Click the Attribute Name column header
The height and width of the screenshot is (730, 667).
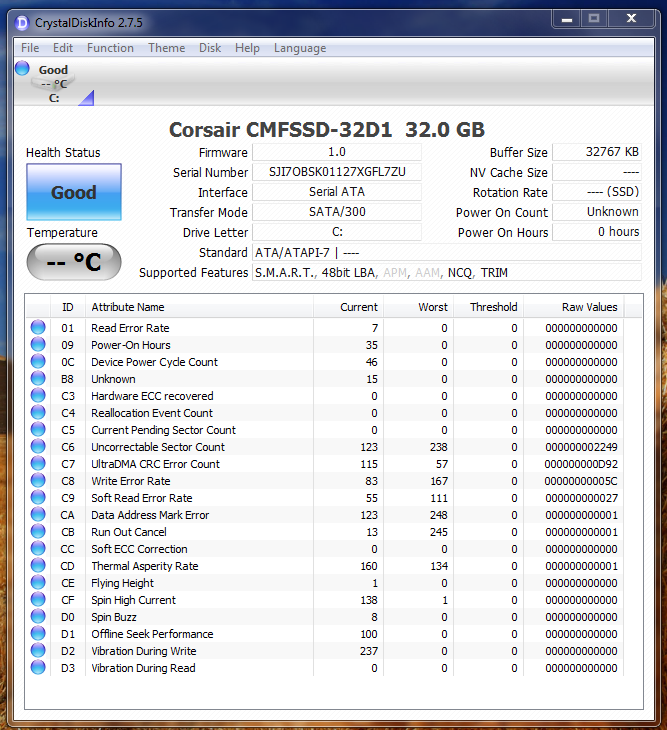[x=200, y=307]
